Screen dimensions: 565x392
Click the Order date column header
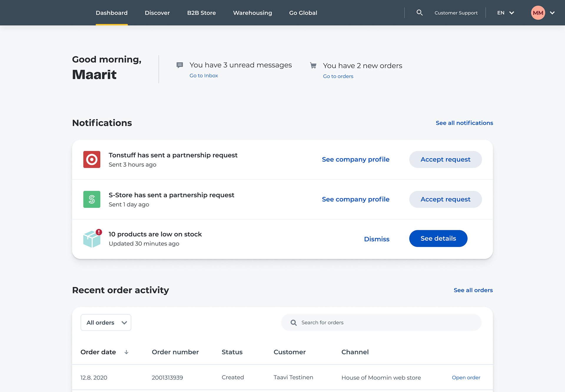pyautogui.click(x=98, y=352)
